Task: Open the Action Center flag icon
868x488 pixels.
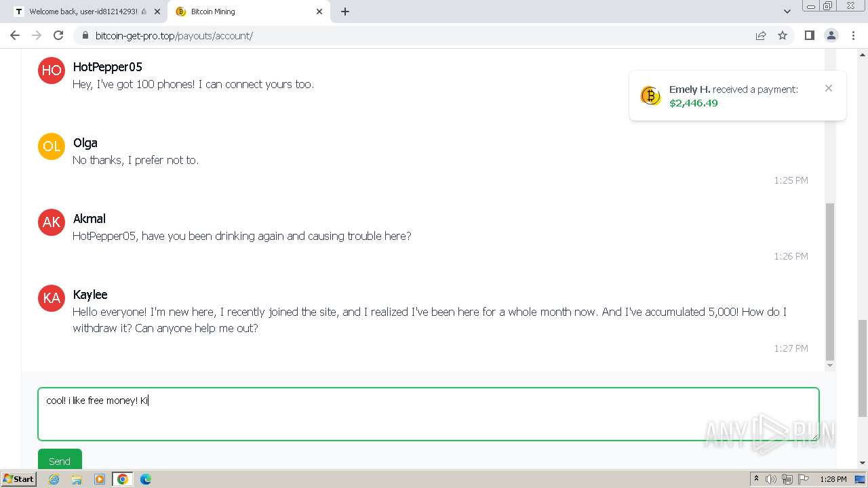Action: pos(804,479)
